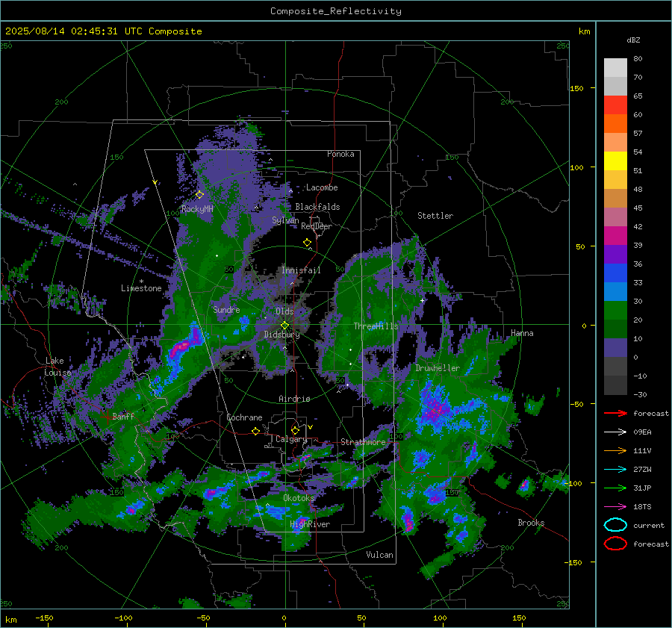This screenshot has height=628, width=672.
Task: Click the green 31JP arrow in legend
Action: [x=615, y=488]
